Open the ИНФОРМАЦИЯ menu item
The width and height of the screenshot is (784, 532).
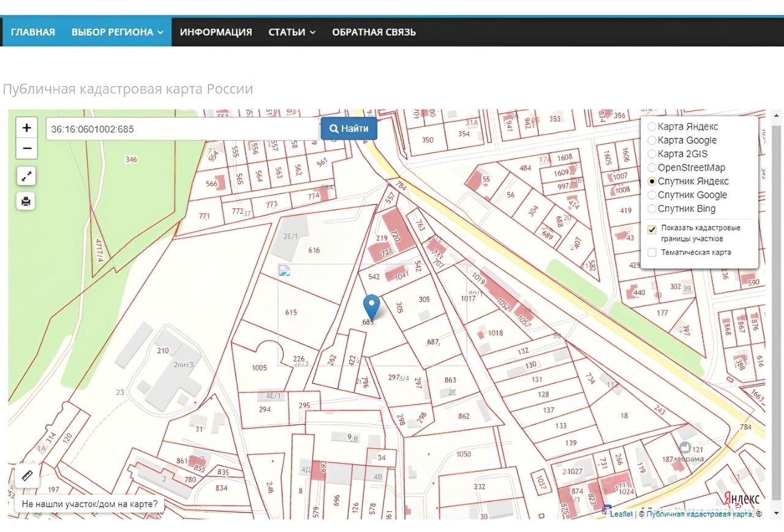(216, 32)
